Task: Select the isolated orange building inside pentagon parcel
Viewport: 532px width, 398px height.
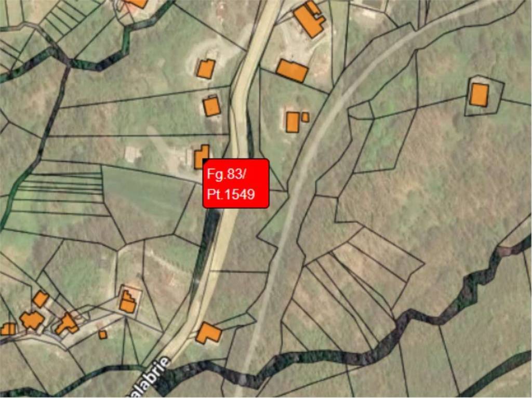Action: point(478,95)
